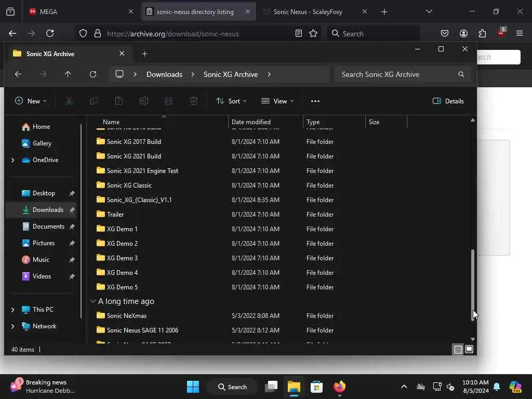Open Task View on taskbar
Image resolution: width=532 pixels, height=399 pixels.
point(271,387)
